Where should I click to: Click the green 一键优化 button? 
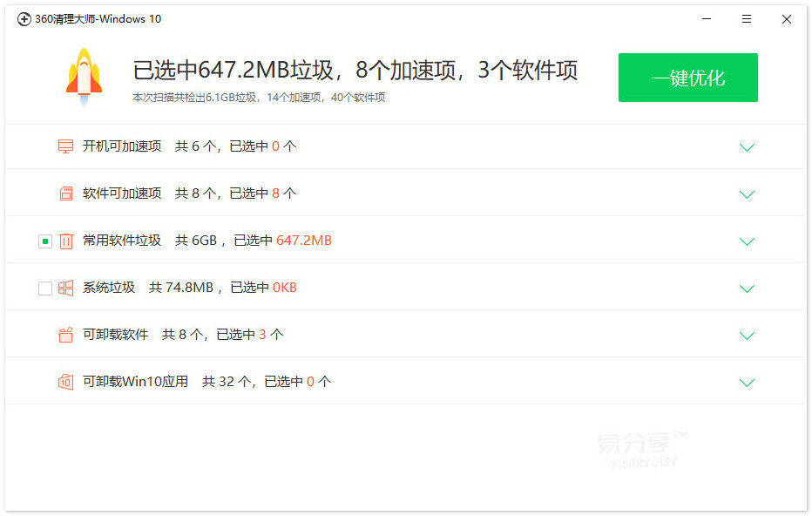click(x=687, y=78)
